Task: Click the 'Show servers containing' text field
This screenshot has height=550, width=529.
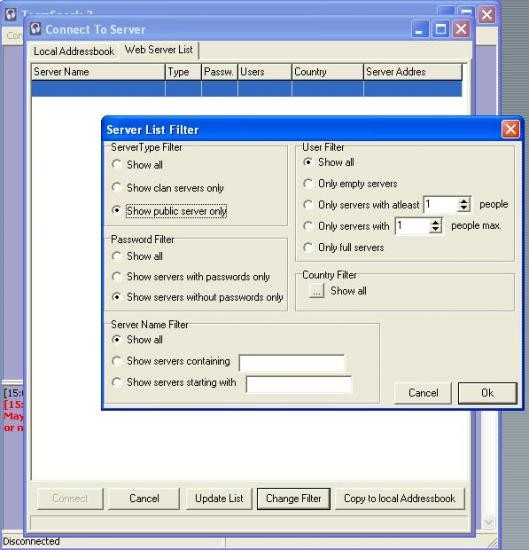Action: pos(292,363)
